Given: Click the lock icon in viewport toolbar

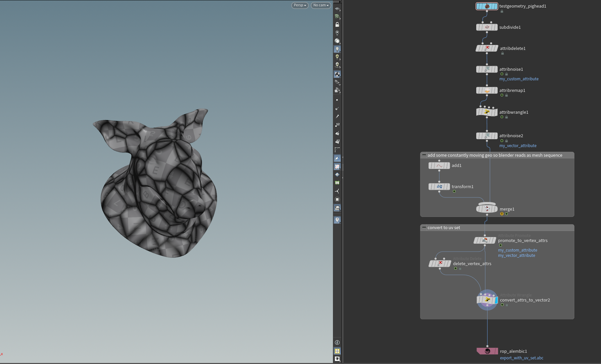Looking at the screenshot, I should (337, 25).
